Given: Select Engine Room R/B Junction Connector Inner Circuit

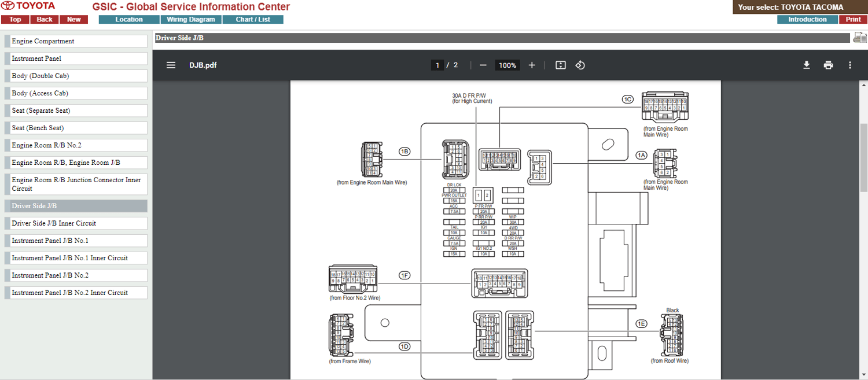Looking at the screenshot, I should [76, 184].
